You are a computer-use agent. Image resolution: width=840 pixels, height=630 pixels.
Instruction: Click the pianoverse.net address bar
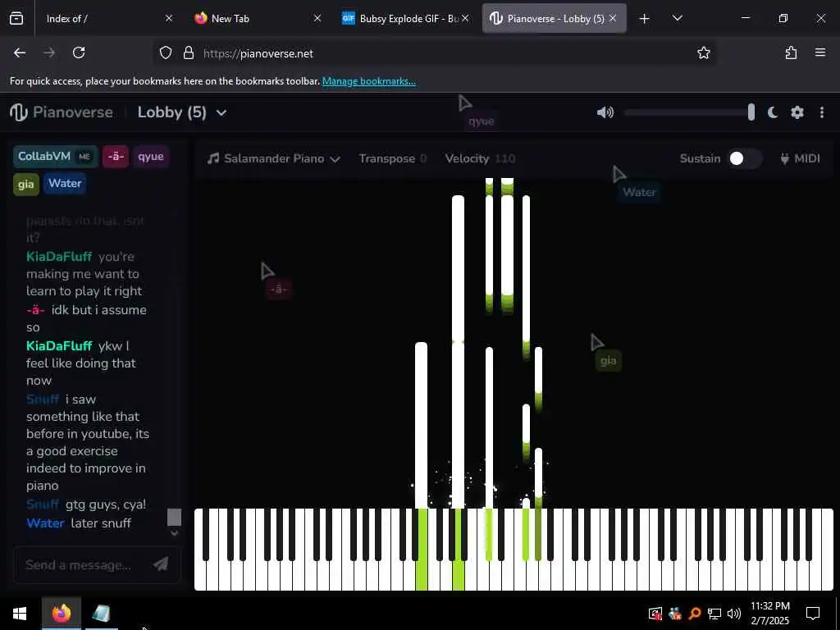point(434,53)
